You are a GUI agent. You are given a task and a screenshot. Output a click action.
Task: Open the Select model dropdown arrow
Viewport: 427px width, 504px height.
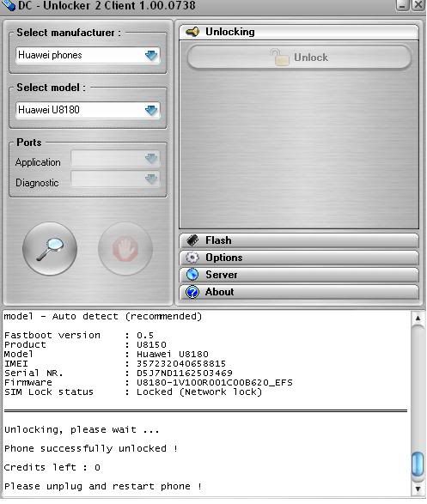pos(151,110)
